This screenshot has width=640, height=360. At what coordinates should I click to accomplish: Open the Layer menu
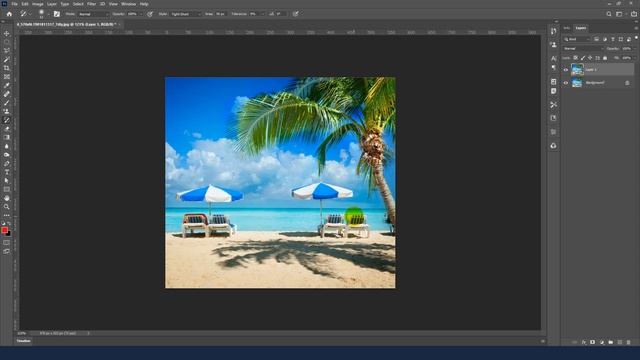(x=52, y=4)
